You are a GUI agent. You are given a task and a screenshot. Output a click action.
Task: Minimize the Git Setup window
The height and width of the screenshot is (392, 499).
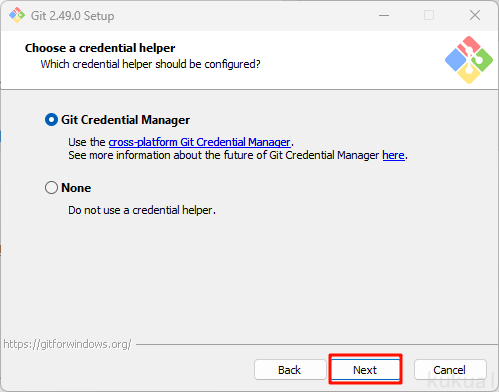[384, 15]
